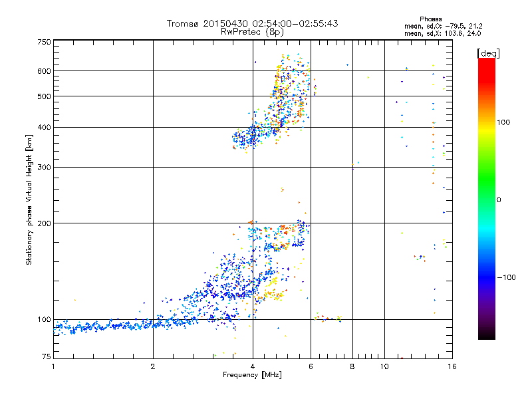Click the y-axis label '750'
This screenshot has height=399, width=532.
[x=44, y=42]
